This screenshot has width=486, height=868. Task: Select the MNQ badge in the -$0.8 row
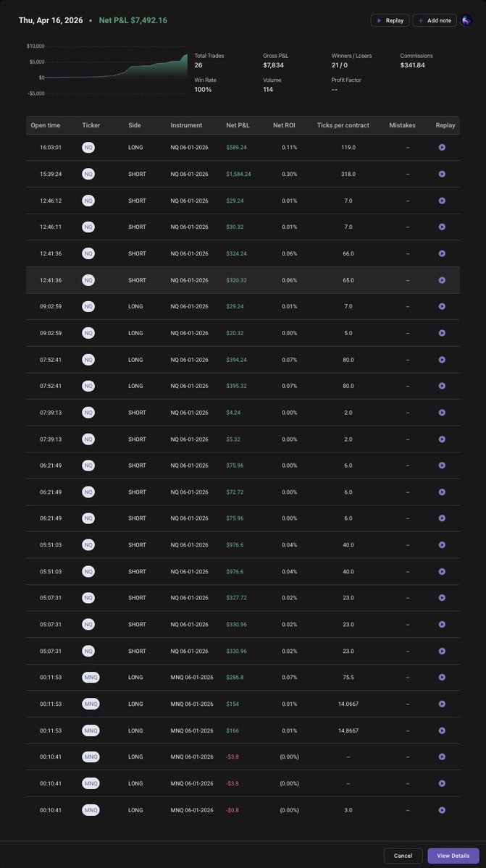[x=91, y=810]
